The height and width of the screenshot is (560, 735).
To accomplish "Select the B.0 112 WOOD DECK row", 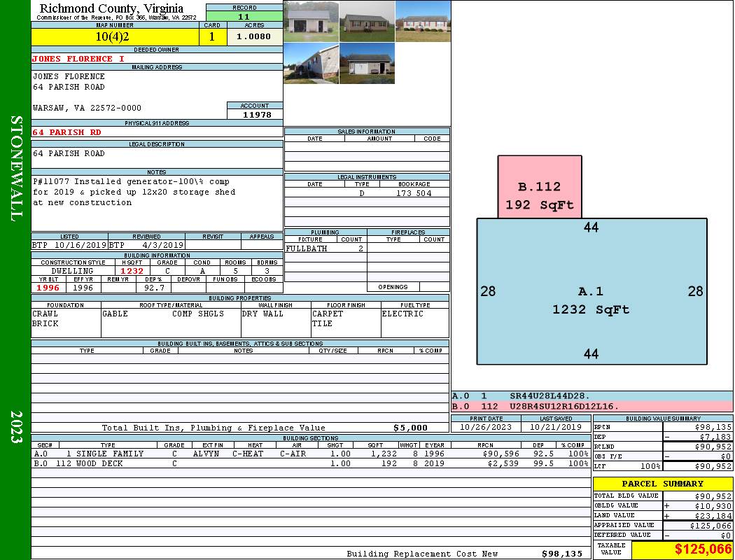I will coord(311,463).
